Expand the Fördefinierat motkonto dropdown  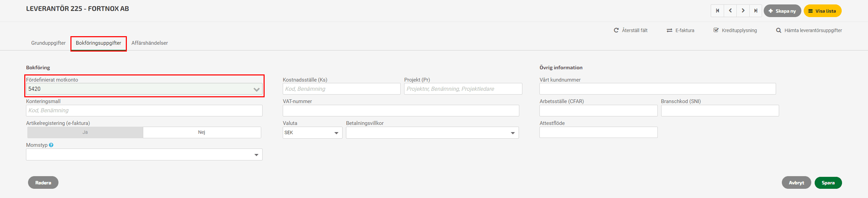click(256, 89)
